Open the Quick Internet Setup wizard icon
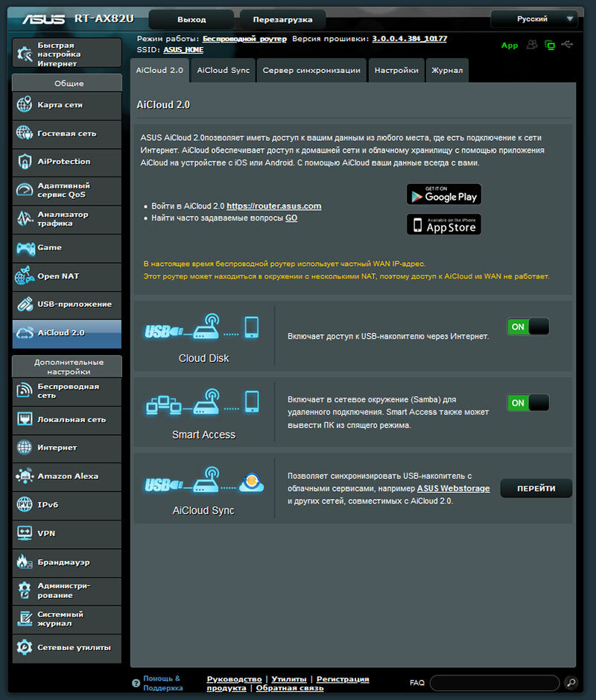 pos(24,54)
